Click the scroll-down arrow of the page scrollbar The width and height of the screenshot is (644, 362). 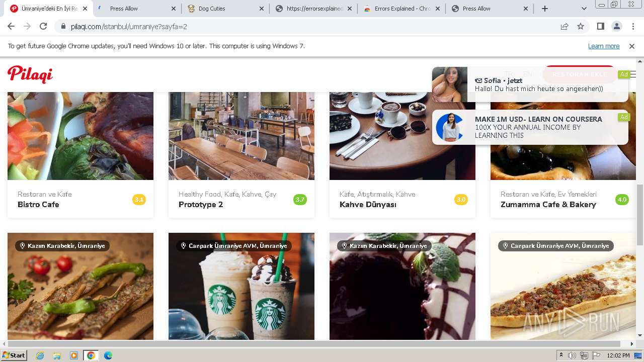[640, 335]
